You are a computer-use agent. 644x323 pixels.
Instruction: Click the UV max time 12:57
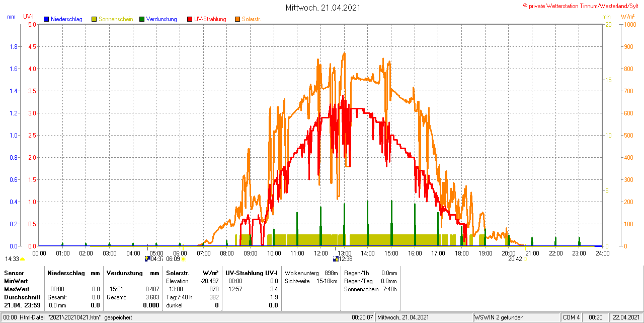point(235,289)
